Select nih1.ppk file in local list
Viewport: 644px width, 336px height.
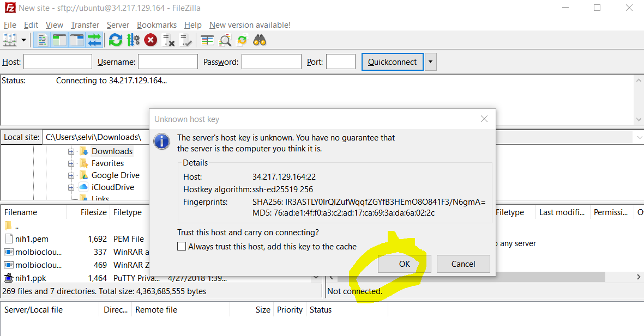tap(31, 278)
